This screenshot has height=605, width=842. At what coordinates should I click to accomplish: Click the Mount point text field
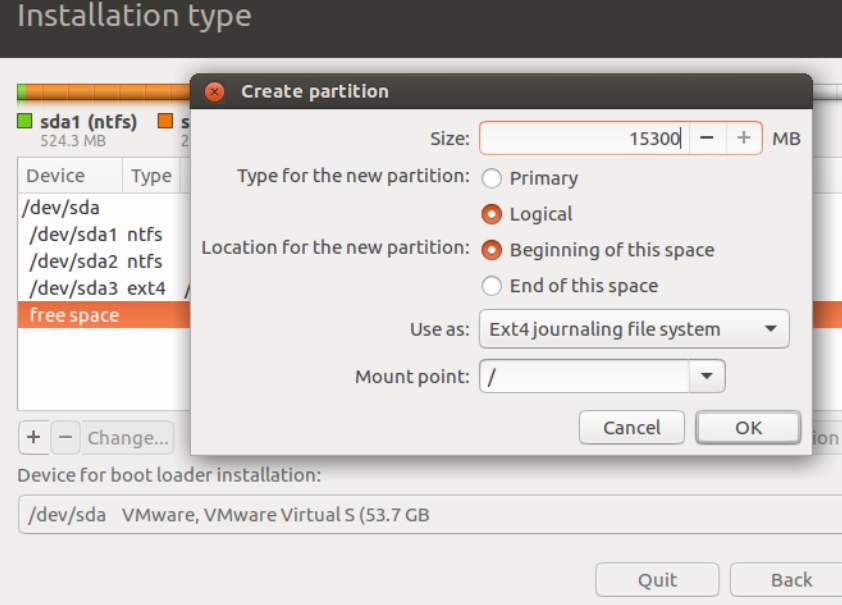coord(584,376)
